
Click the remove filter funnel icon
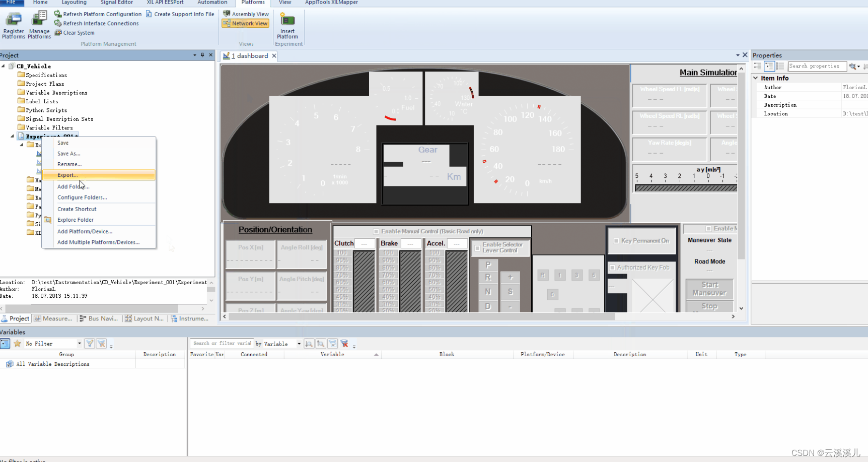pyautogui.click(x=102, y=344)
